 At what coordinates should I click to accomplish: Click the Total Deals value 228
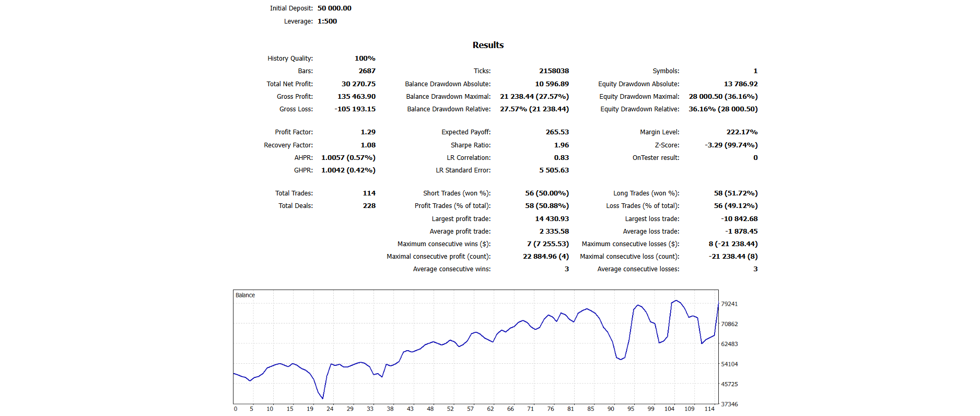[x=369, y=206]
